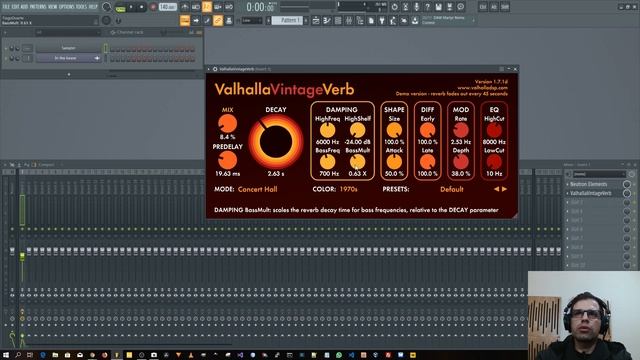Click the record button in transport
The image size is (640, 360).
click(153, 7)
